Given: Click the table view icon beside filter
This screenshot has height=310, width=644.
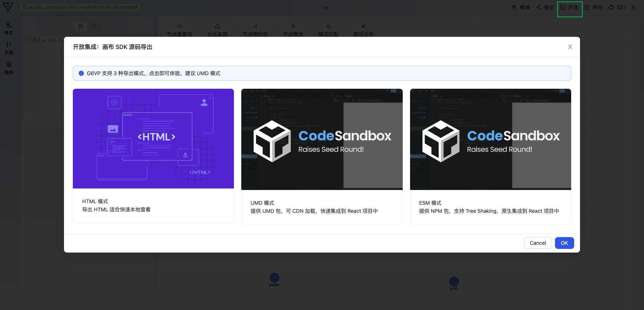Looking at the screenshot, I should coord(81,27).
